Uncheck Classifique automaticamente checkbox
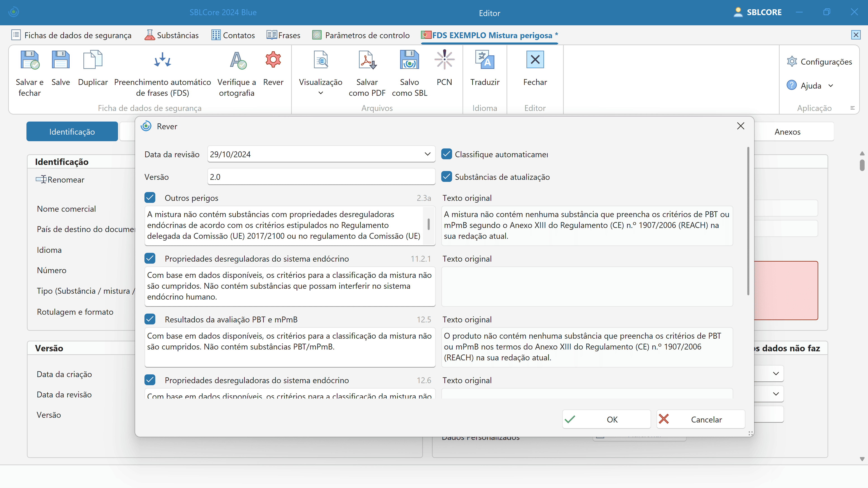868x488 pixels. 447,154
